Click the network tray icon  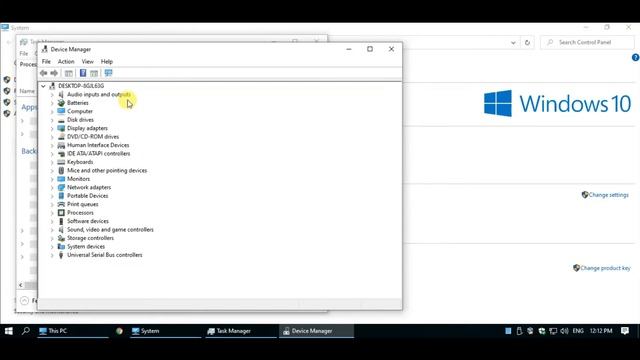point(553,331)
